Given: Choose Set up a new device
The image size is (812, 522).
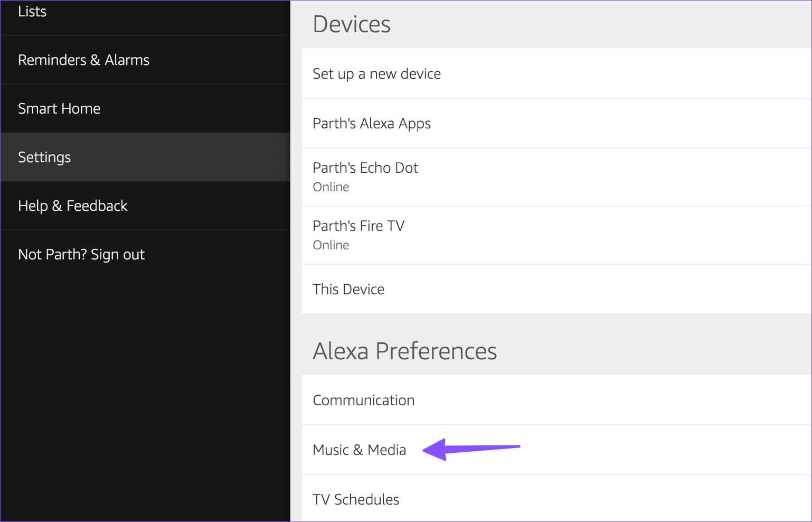Looking at the screenshot, I should pyautogui.click(x=376, y=74).
